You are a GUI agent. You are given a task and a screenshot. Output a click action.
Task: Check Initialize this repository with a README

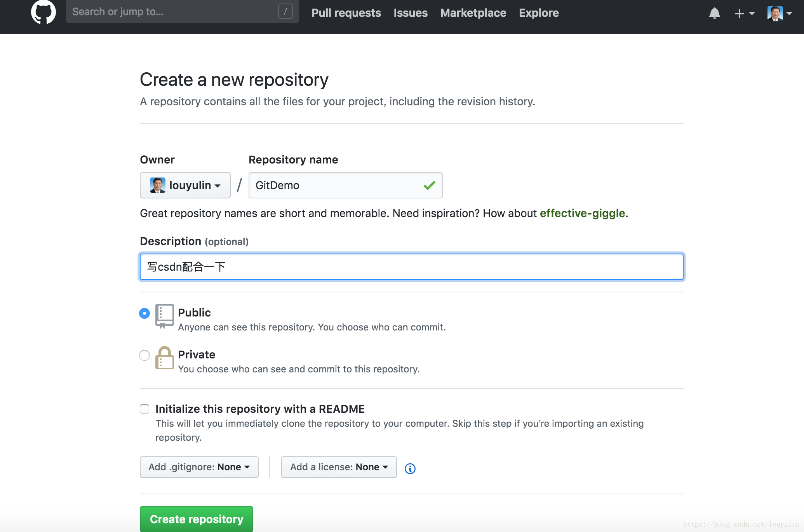click(144, 409)
